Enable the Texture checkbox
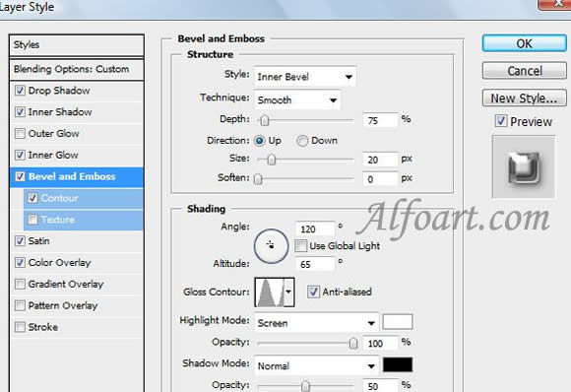Viewport: 571px width, 392px height. coord(32,220)
